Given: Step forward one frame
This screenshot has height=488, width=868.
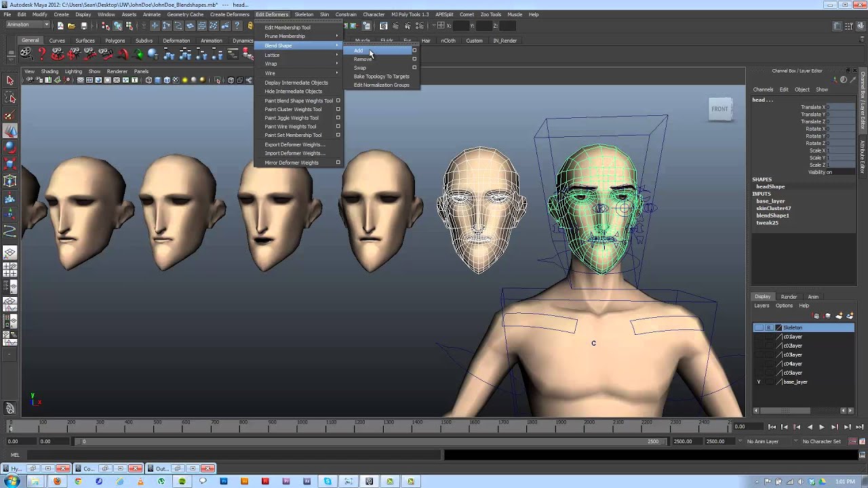Looking at the screenshot, I should tap(835, 427).
